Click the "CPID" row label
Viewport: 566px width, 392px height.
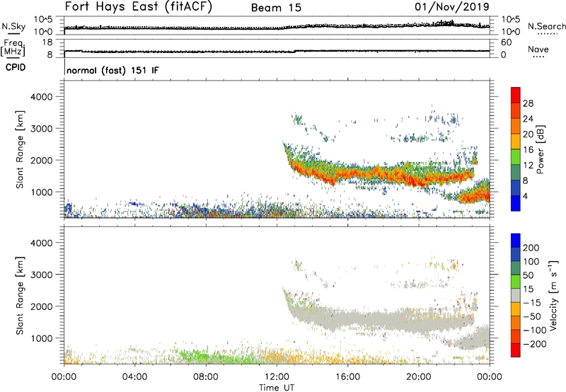pyautogui.click(x=16, y=67)
